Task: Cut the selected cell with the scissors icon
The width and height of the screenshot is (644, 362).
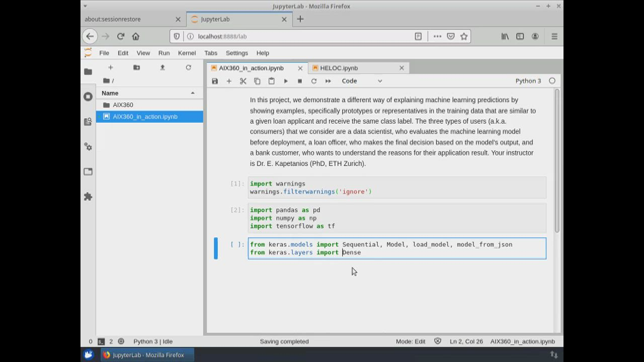Action: click(x=243, y=81)
